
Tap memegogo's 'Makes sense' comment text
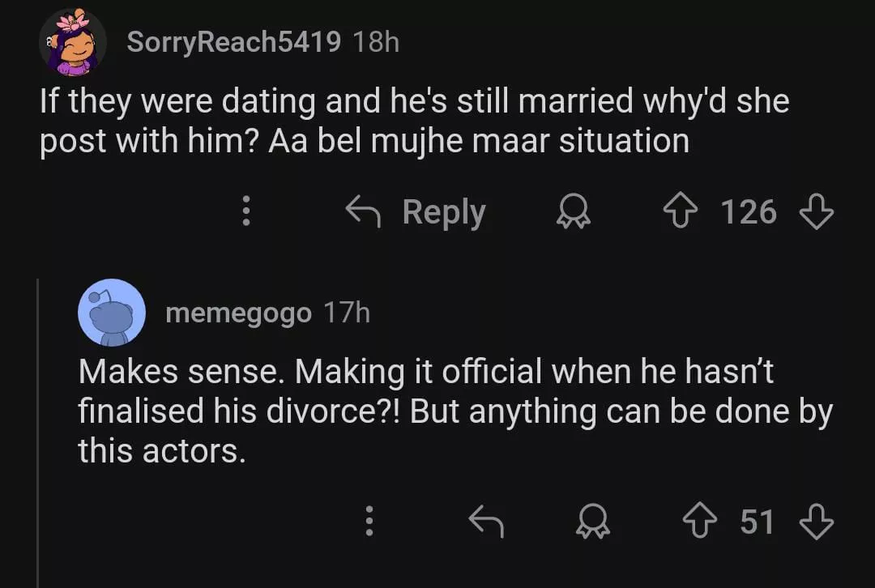tap(454, 411)
